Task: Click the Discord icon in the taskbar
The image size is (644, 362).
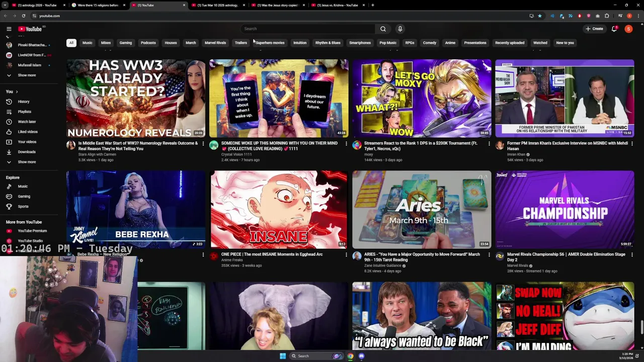Action: (361, 356)
